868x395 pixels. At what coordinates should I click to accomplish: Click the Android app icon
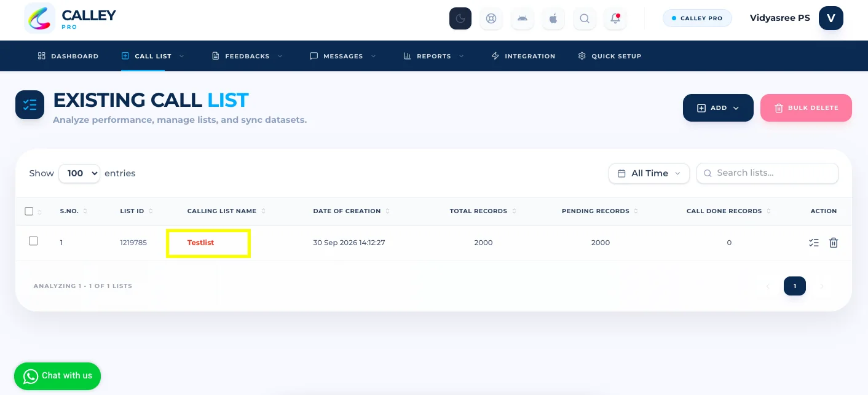pos(523,18)
